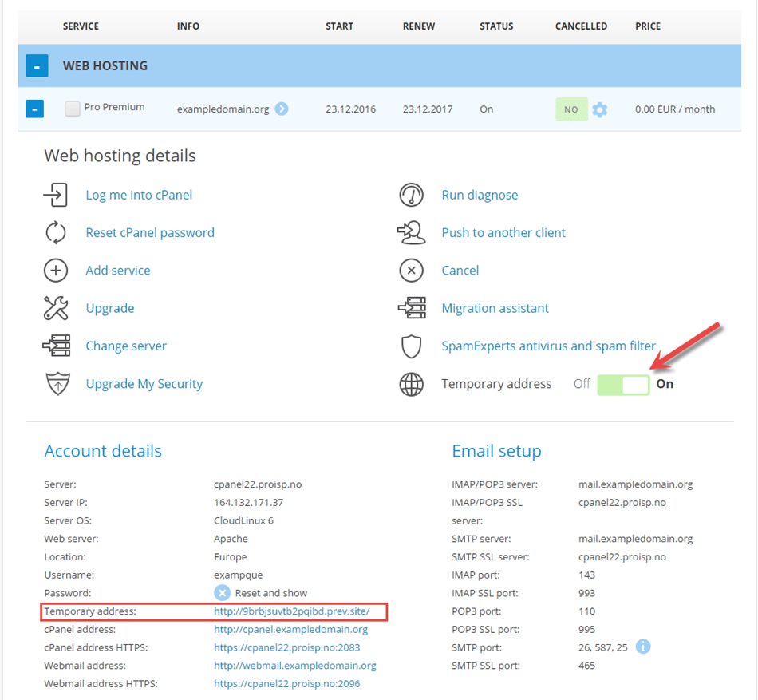
Task: Expand the exampledomain.org chevron arrow
Action: coord(282,109)
